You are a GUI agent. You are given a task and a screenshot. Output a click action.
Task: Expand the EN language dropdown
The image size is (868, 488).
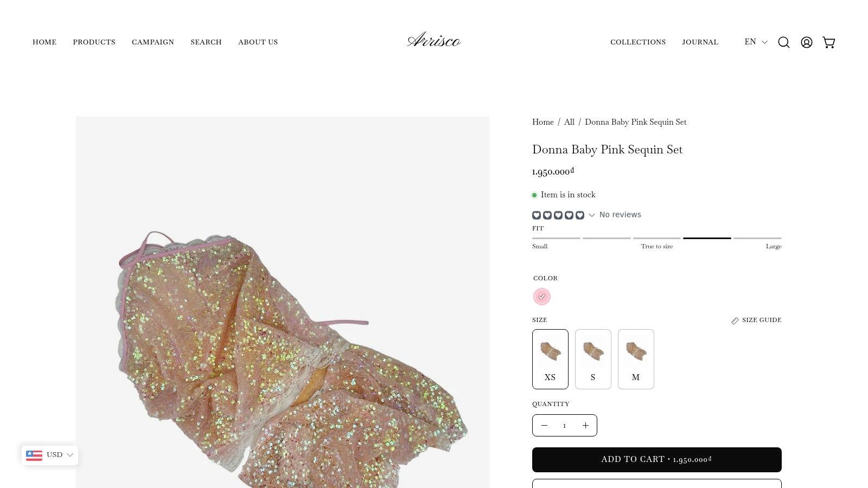[x=756, y=42]
